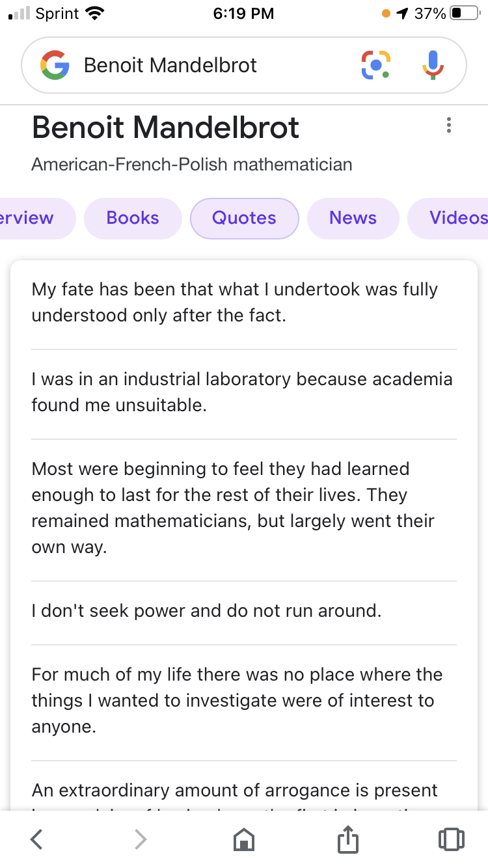
Task: Switch to the Videos tab
Action: [449, 218]
